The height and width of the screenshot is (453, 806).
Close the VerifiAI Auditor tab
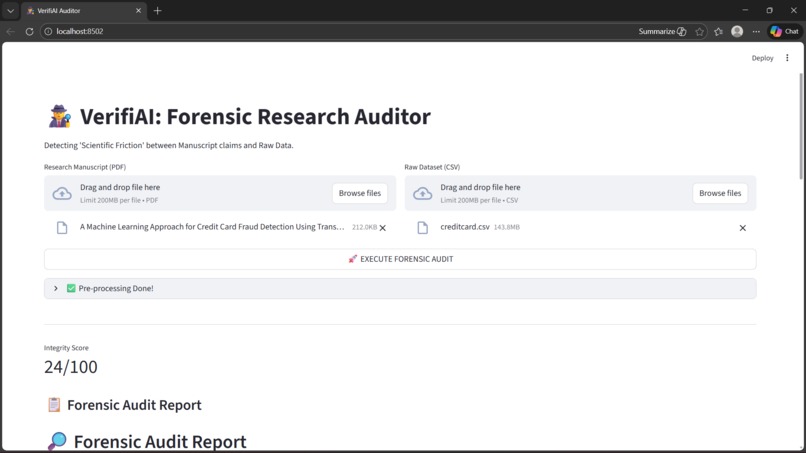click(x=138, y=10)
